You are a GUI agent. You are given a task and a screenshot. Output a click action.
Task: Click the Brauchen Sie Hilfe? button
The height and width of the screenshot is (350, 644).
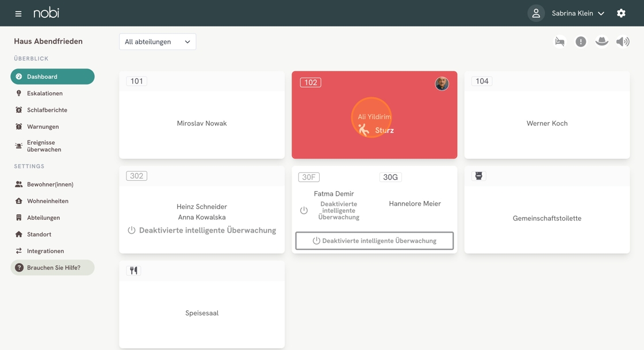[52, 268]
